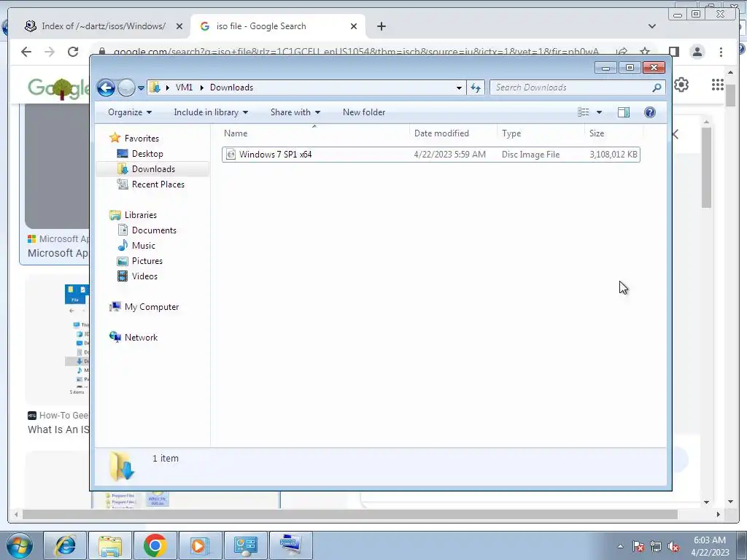Open Windows Explorer taskbar button
This screenshot has width=747, height=560.
pyautogui.click(x=110, y=545)
